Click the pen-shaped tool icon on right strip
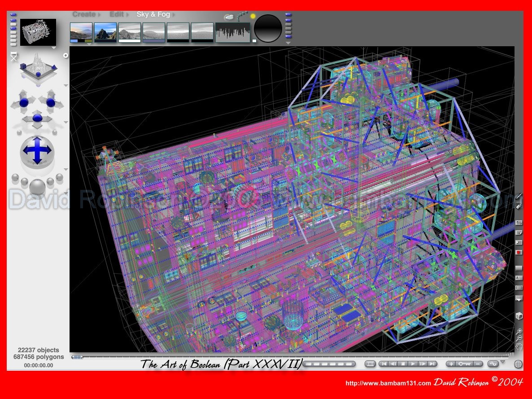 (x=519, y=197)
